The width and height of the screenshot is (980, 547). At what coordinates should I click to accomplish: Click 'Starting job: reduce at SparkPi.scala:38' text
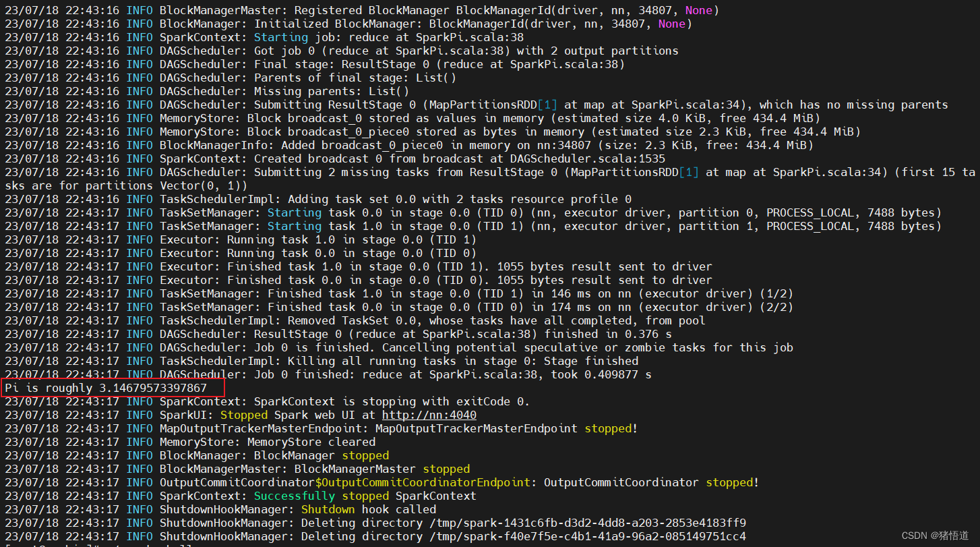click(x=389, y=37)
